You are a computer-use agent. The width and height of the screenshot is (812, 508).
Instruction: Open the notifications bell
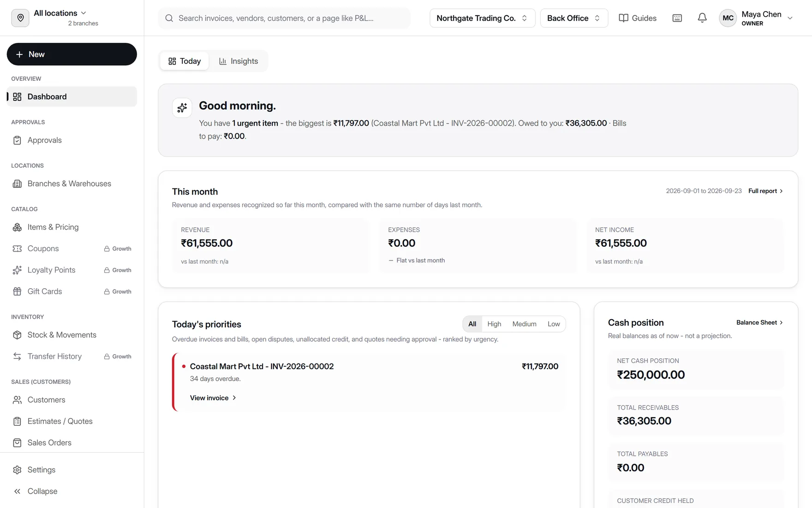point(702,18)
